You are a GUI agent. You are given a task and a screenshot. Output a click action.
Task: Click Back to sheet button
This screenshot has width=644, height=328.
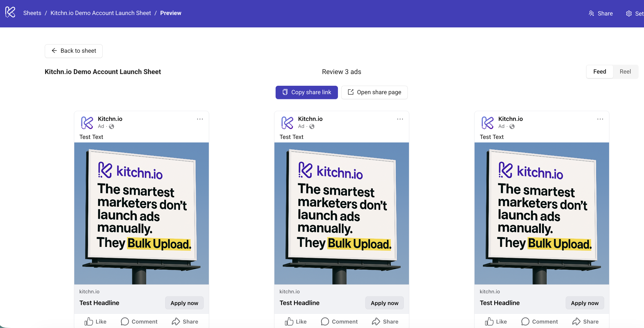(x=74, y=51)
